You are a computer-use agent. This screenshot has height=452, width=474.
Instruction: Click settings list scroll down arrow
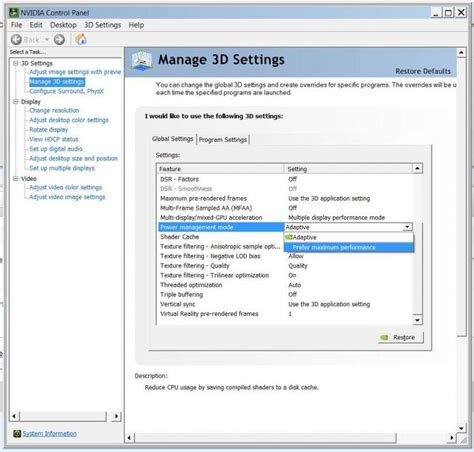point(417,321)
